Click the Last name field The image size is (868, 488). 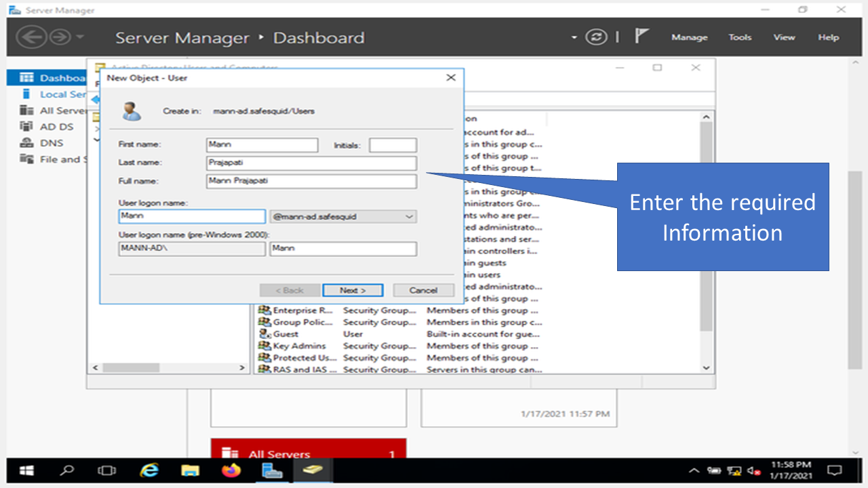(311, 163)
